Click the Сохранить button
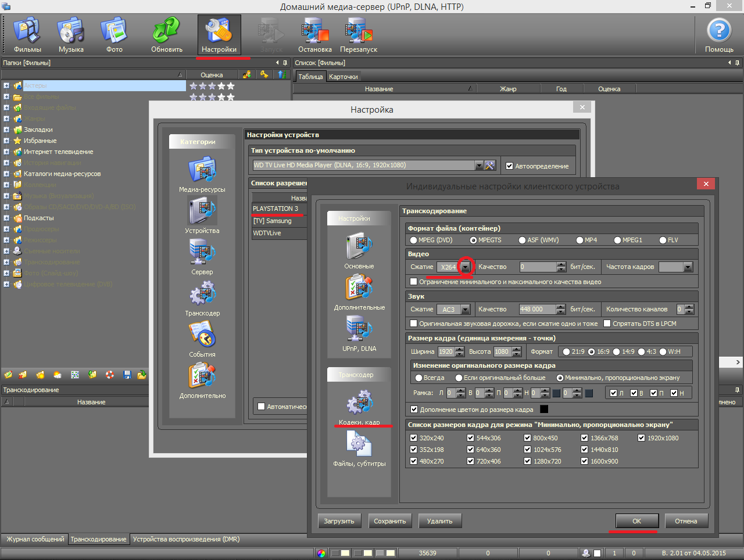This screenshot has height=560, width=744. [x=390, y=521]
